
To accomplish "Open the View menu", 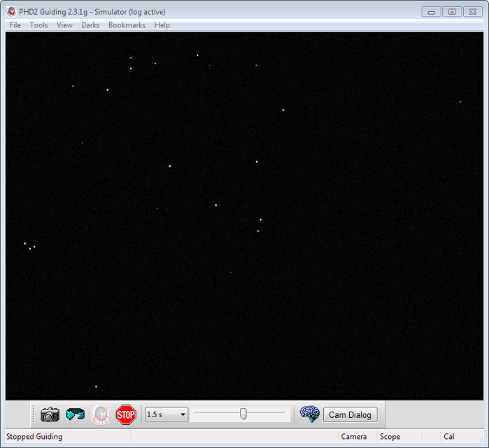I will [x=64, y=25].
